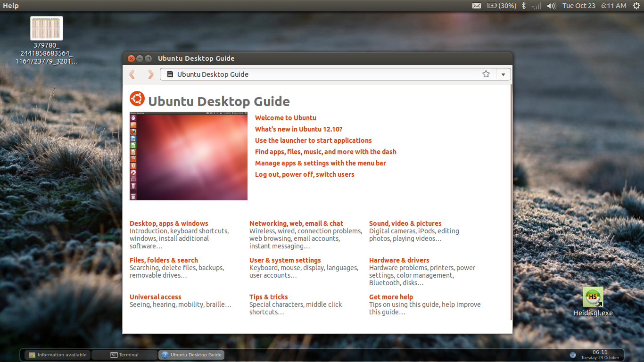The image size is (644, 362).
Task: Open Hardware & drivers topic
Action: (x=399, y=260)
